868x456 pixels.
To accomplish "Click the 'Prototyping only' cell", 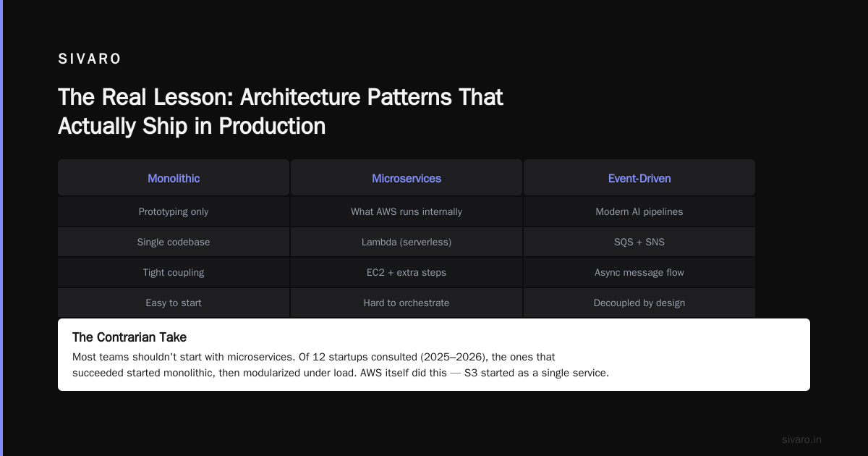I will pos(174,211).
